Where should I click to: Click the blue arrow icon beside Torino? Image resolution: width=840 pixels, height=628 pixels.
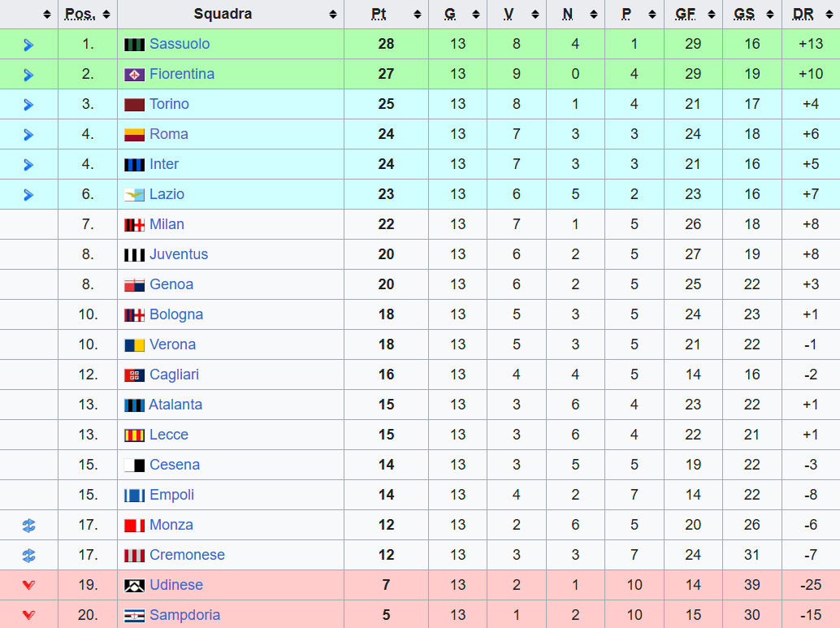pyautogui.click(x=29, y=105)
